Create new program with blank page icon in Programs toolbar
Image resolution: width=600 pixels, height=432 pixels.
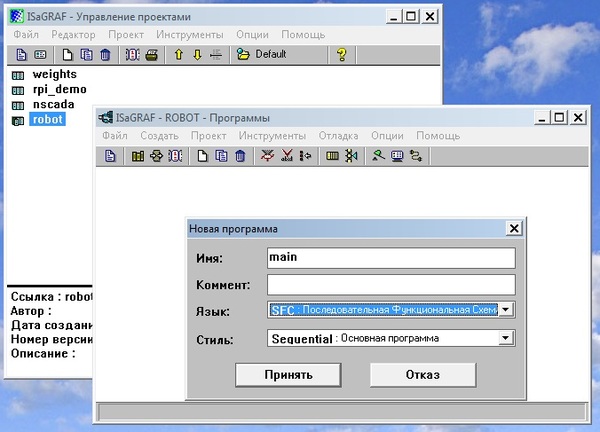tap(202, 156)
